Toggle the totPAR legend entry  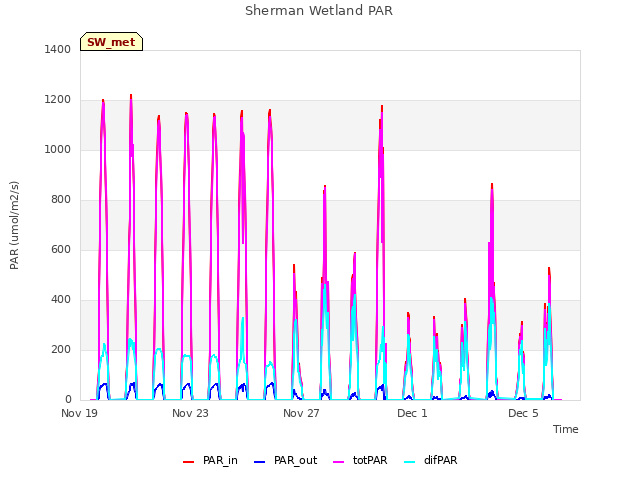[x=360, y=460]
